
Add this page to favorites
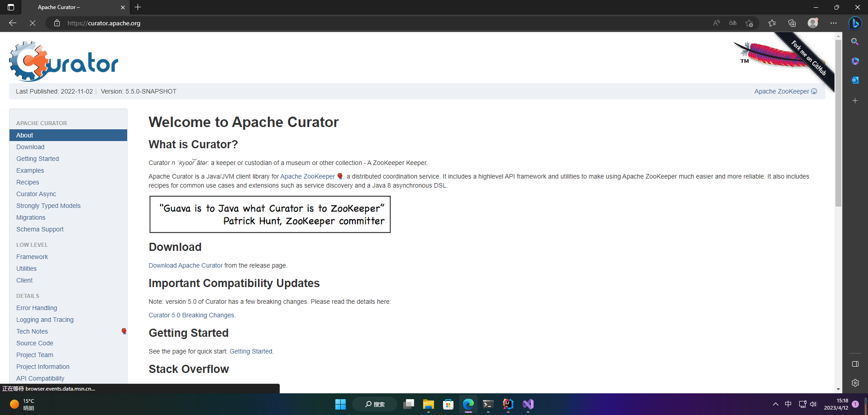point(749,23)
